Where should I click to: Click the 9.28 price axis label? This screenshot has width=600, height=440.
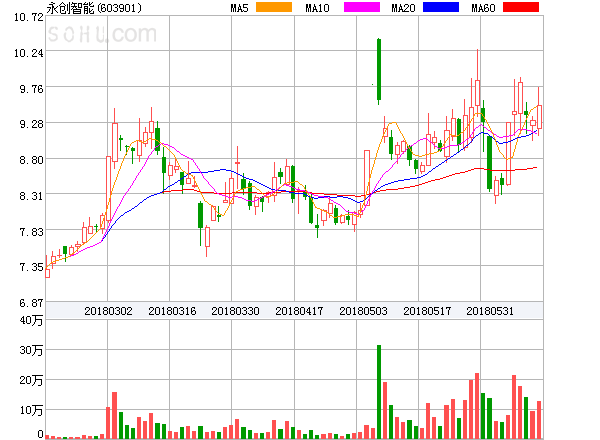[31, 124]
